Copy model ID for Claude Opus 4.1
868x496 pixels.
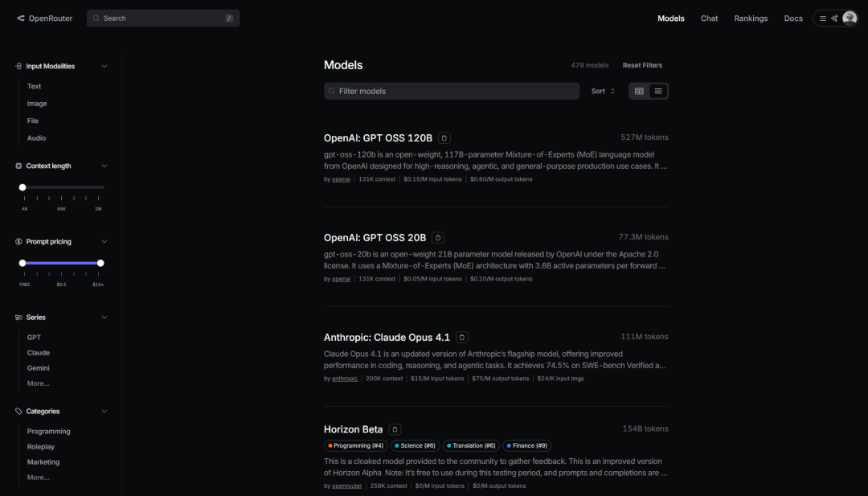(461, 337)
